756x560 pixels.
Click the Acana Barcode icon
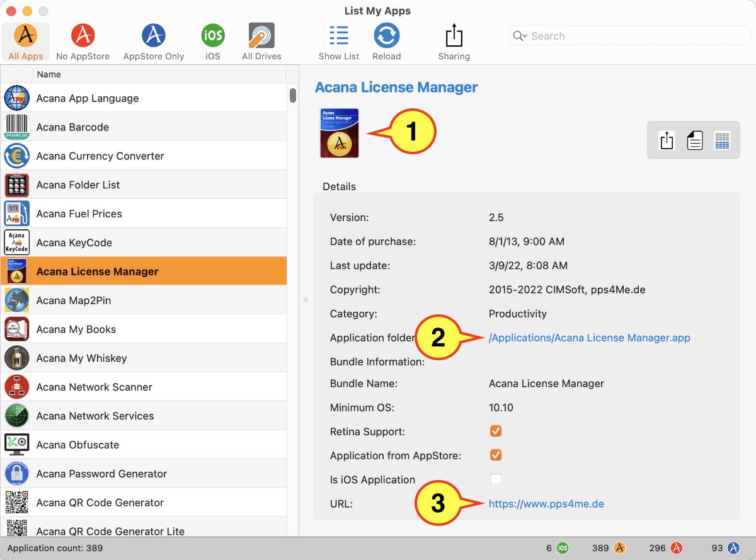[x=17, y=127]
